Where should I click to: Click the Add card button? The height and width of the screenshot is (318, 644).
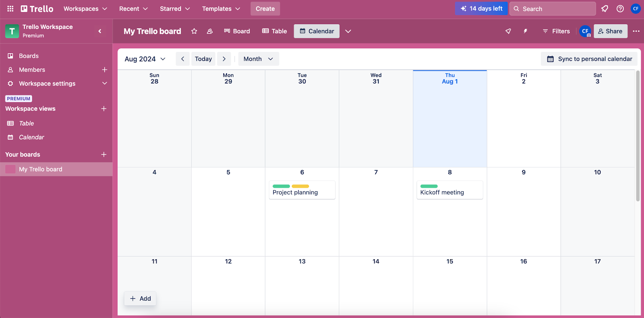(x=140, y=299)
